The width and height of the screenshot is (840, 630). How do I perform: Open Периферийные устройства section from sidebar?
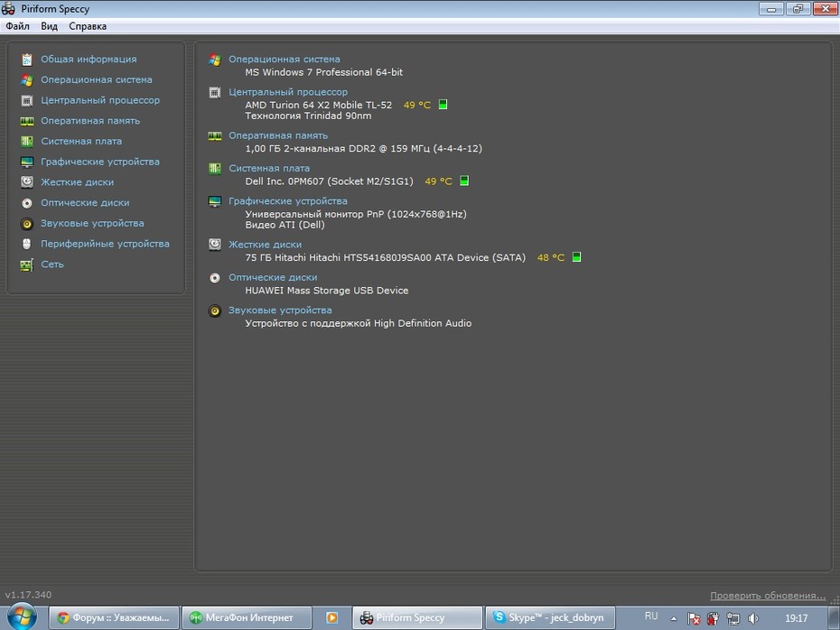point(105,244)
